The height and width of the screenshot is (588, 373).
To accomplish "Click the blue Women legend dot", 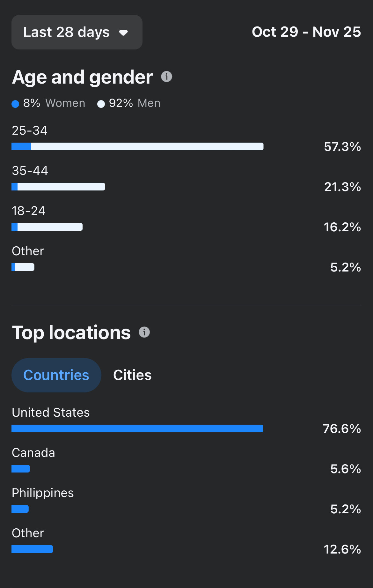I will click(x=15, y=104).
